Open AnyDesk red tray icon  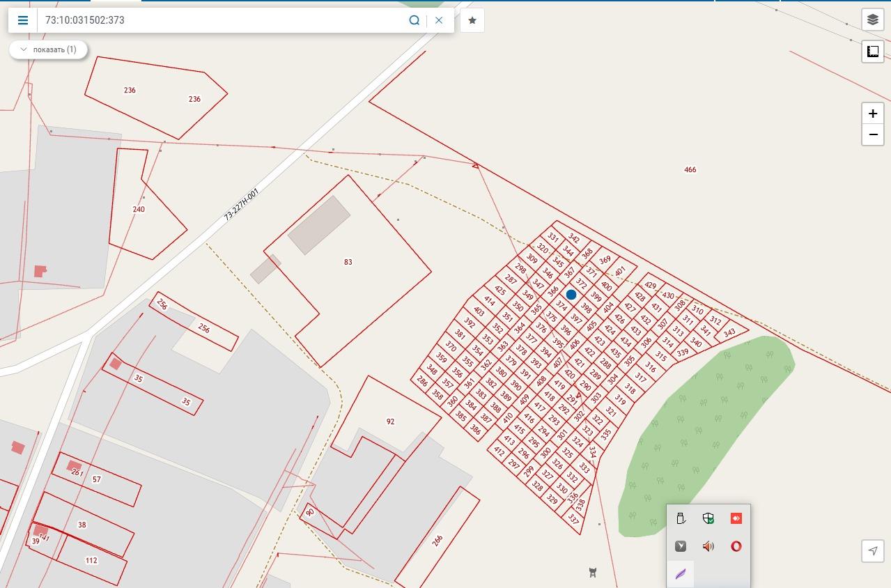click(x=736, y=518)
